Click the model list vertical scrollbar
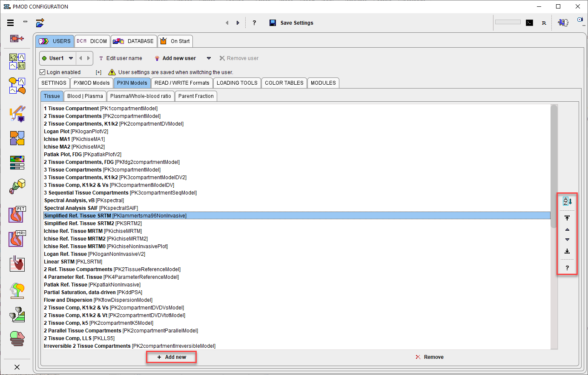Image resolution: width=588 pixels, height=375 pixels. (x=554, y=166)
